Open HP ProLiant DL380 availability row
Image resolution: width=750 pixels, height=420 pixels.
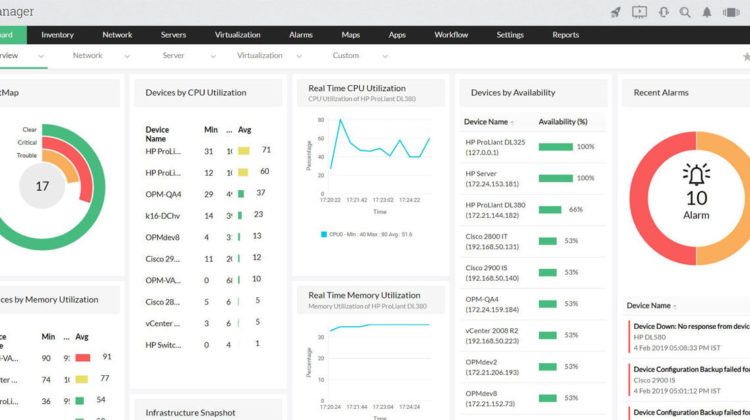[x=532, y=210]
